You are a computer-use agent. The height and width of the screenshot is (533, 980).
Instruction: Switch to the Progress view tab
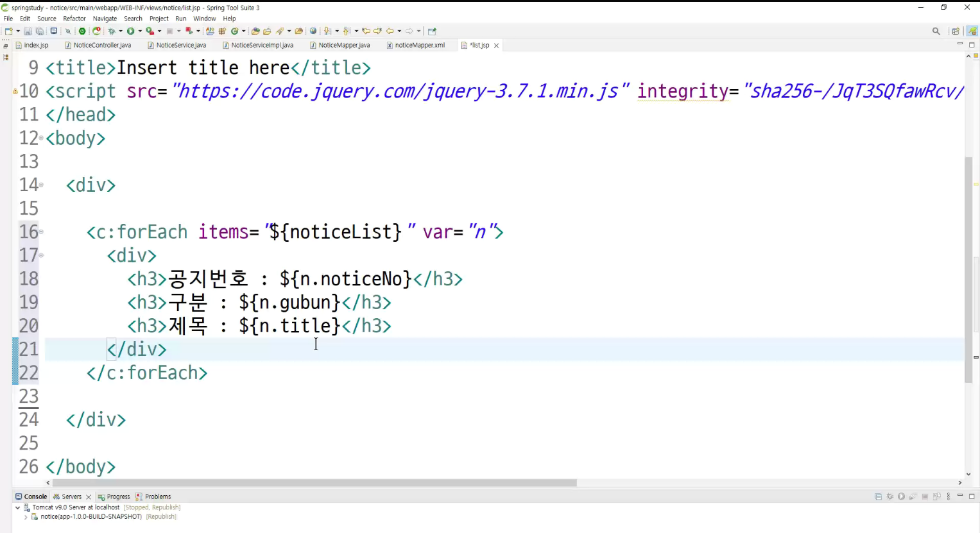tap(114, 496)
